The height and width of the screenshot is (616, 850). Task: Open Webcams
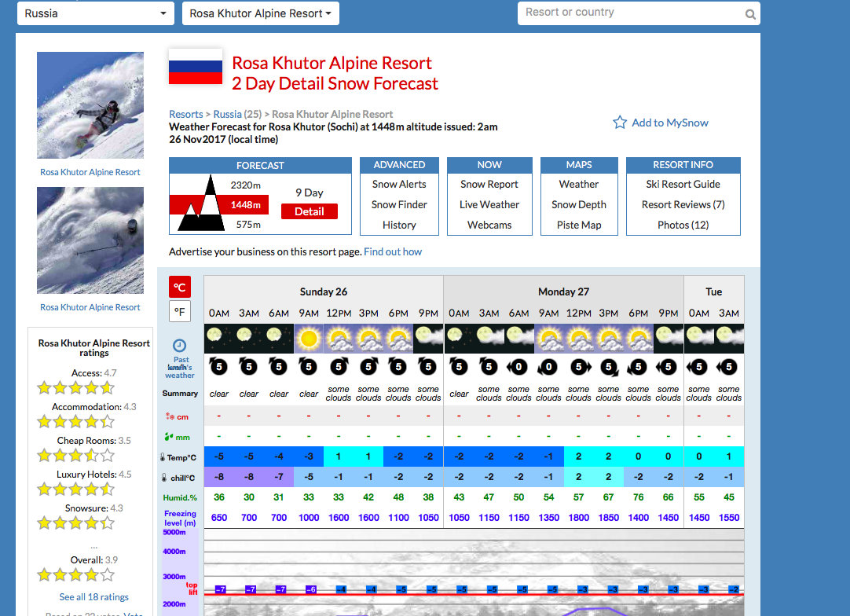pos(489,225)
